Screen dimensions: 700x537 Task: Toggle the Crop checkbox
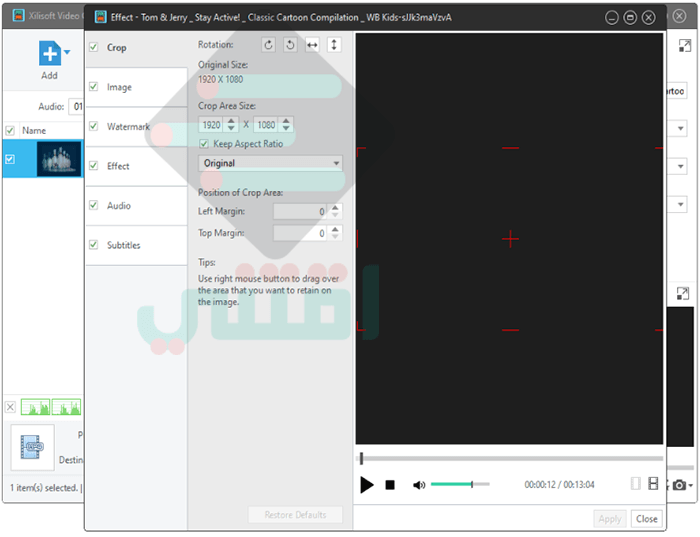(93, 47)
